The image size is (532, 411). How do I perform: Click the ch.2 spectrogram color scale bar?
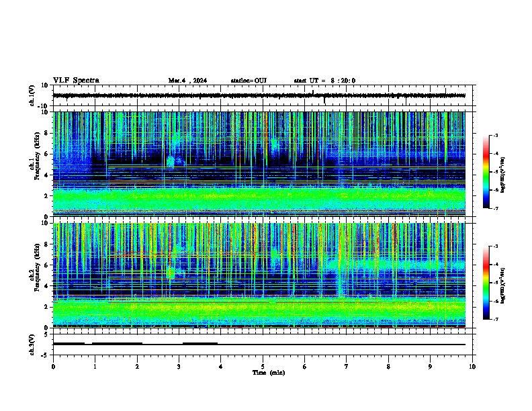tap(486, 283)
